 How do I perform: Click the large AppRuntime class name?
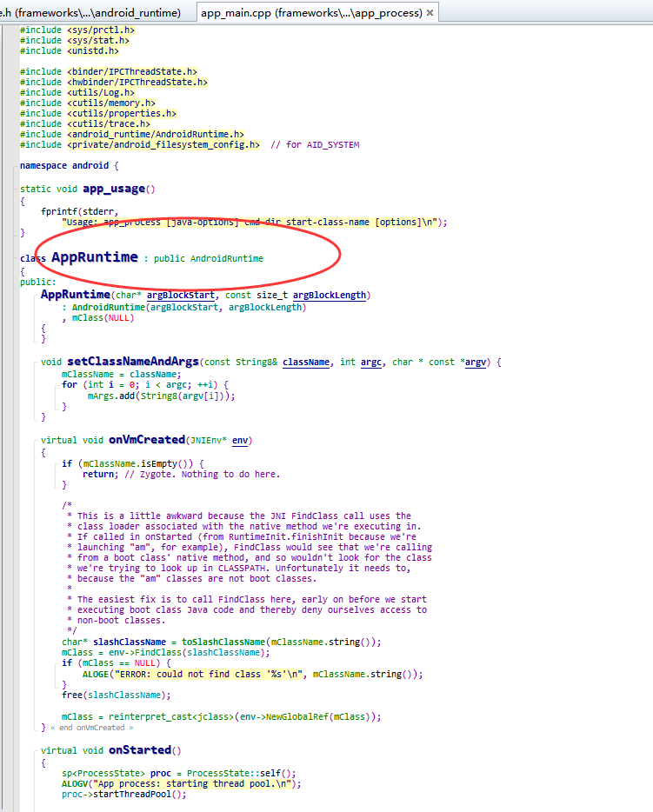pos(95,256)
